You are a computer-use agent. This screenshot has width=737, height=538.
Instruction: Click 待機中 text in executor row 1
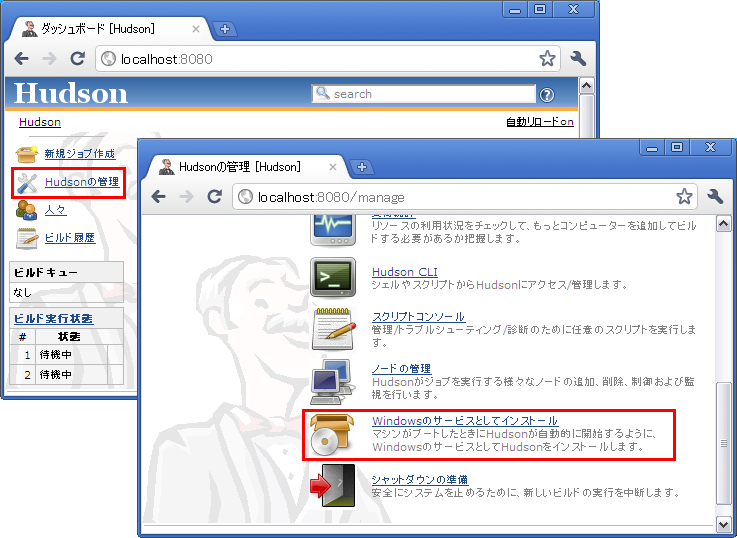point(55,355)
